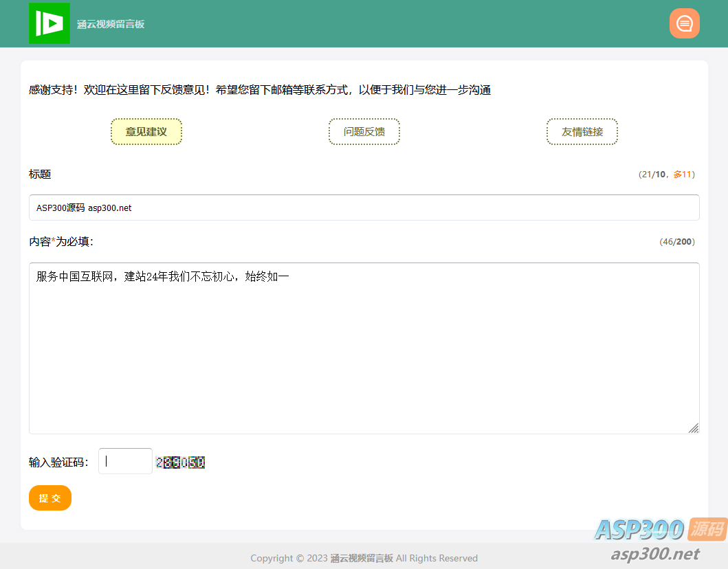The height and width of the screenshot is (569, 728).
Task: Click the 涵云视频留言板 header title
Action: (x=111, y=25)
